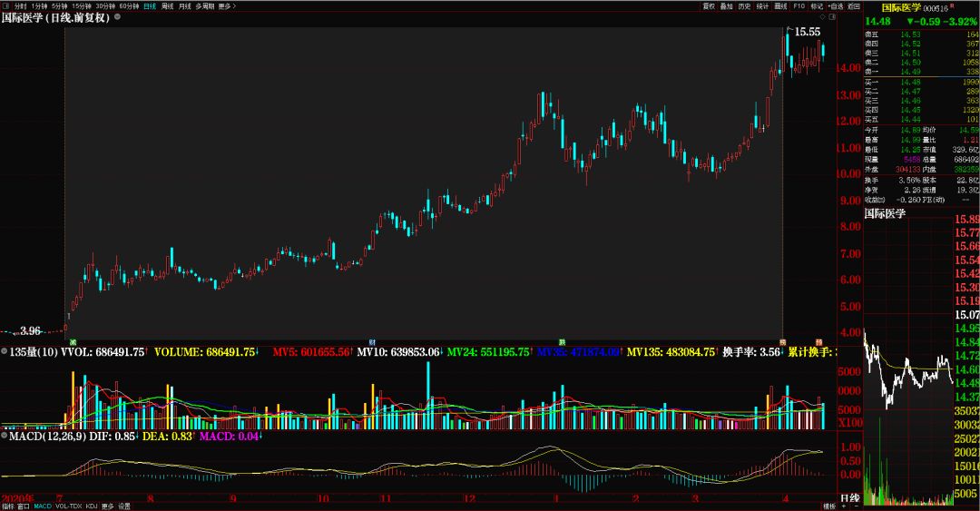Viewport: 980px width, 511px height.
Task: Click 国际医学 stock name in quote panel
Action: coord(901,7)
